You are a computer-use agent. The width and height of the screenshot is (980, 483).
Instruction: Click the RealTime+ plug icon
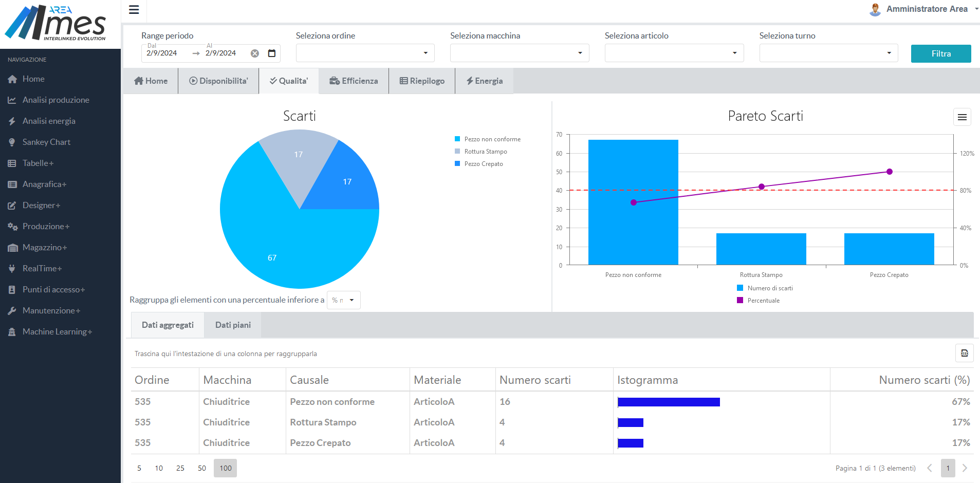pyautogui.click(x=12, y=269)
